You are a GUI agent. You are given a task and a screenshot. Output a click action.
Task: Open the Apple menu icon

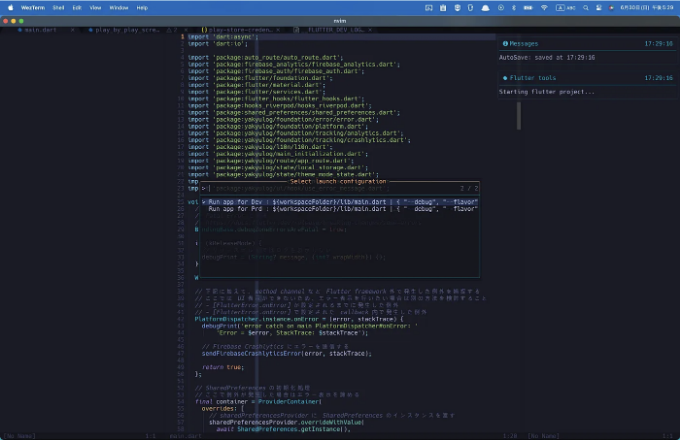tap(10, 7)
